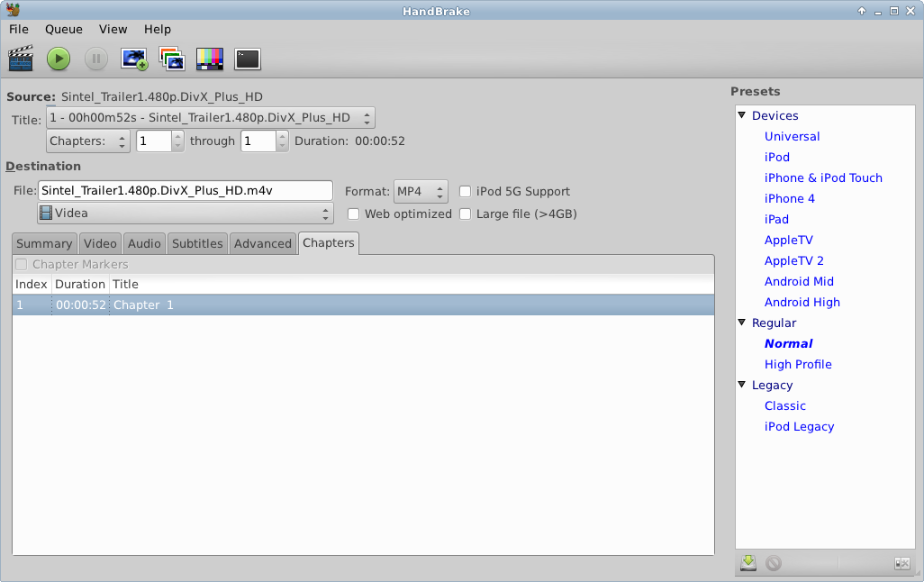Collapse the Legacy preset group
The width and height of the screenshot is (924, 582).
click(742, 385)
